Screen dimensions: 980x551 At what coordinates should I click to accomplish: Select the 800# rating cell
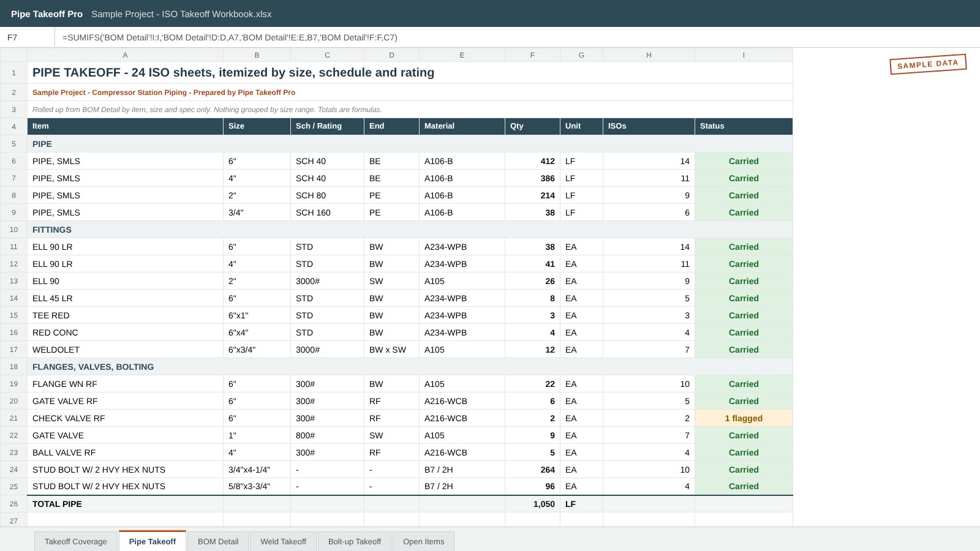pos(328,435)
